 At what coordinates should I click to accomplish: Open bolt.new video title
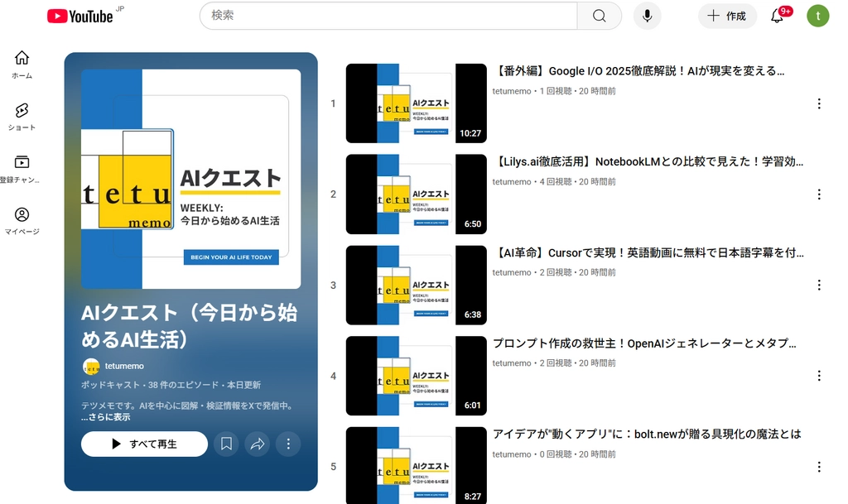pyautogui.click(x=647, y=434)
